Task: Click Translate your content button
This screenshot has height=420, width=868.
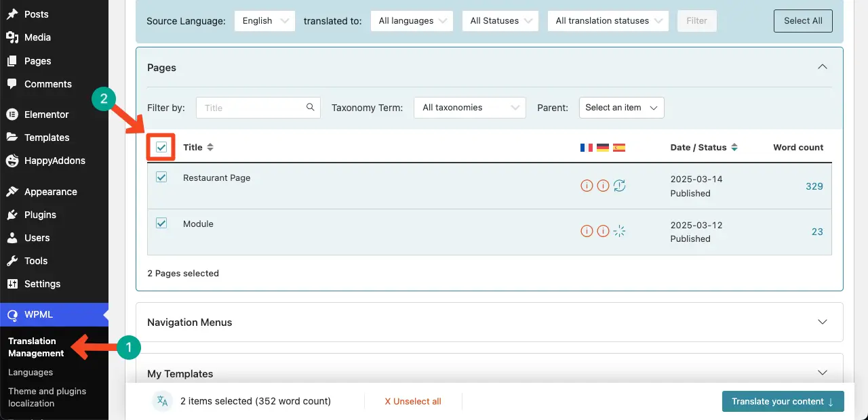Action: (x=783, y=401)
